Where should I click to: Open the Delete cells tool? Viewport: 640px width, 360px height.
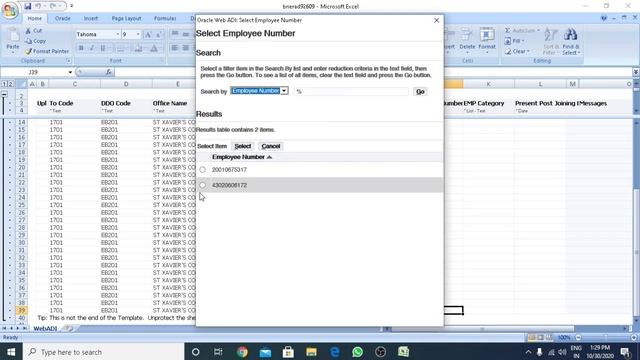point(467,40)
